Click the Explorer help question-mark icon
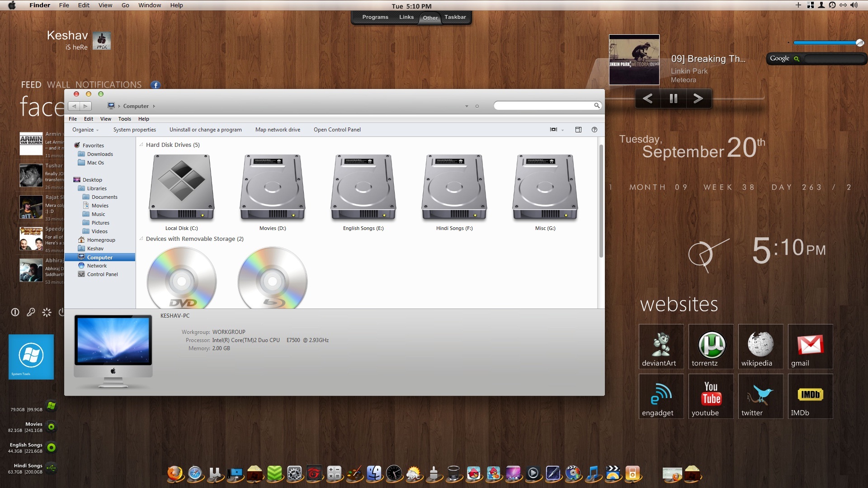868x488 pixels. tap(594, 130)
